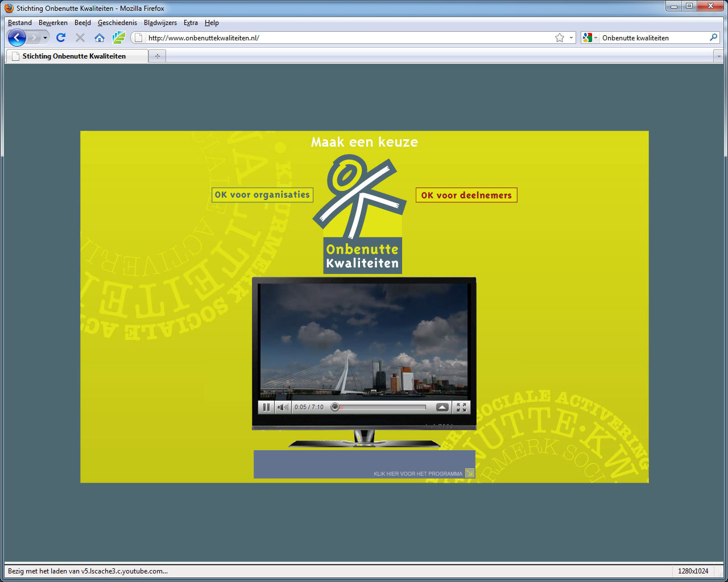Click the Firefox icon in the title bar
The height and width of the screenshot is (582, 728).
(x=9, y=8)
